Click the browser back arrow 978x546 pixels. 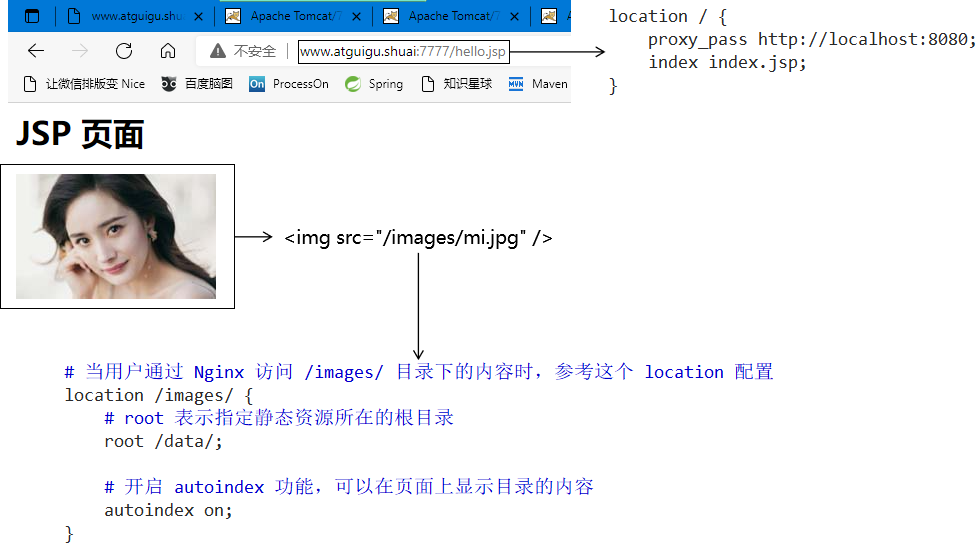tap(36, 51)
